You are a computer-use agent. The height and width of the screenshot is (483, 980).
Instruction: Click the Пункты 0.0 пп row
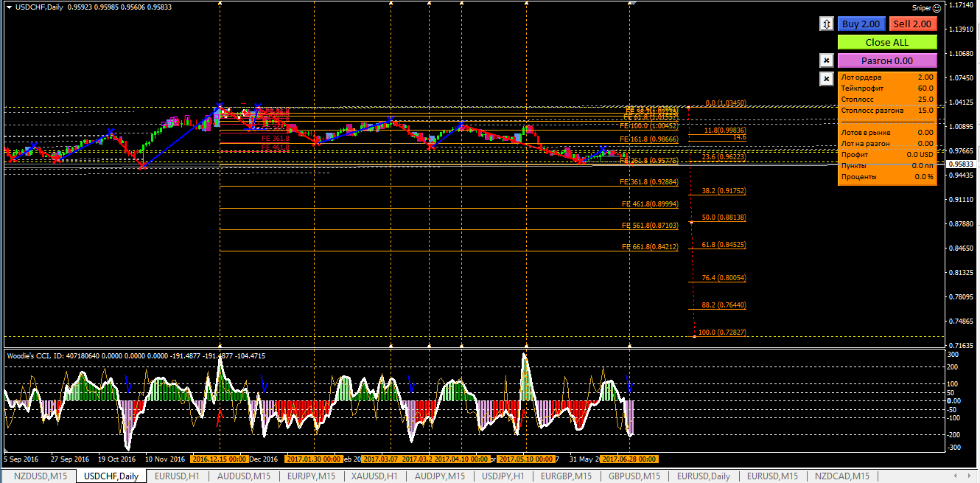887,165
